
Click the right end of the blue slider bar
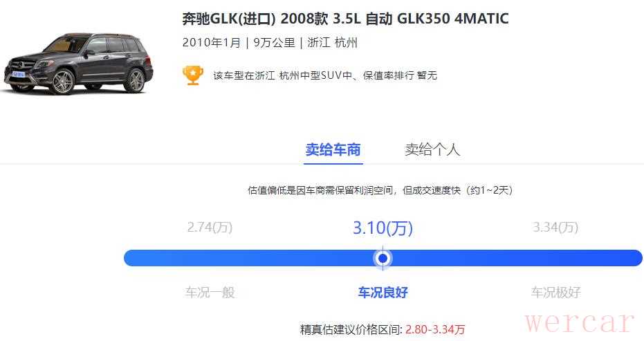click(634, 258)
